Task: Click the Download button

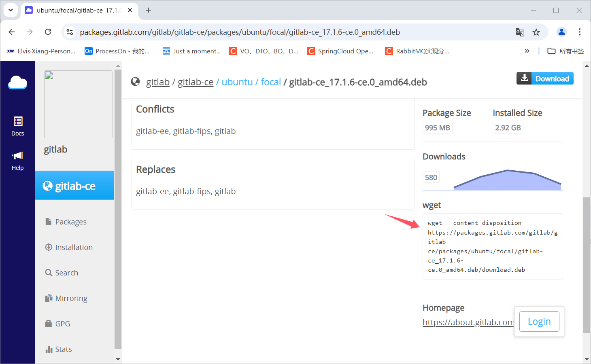Action: 545,78
